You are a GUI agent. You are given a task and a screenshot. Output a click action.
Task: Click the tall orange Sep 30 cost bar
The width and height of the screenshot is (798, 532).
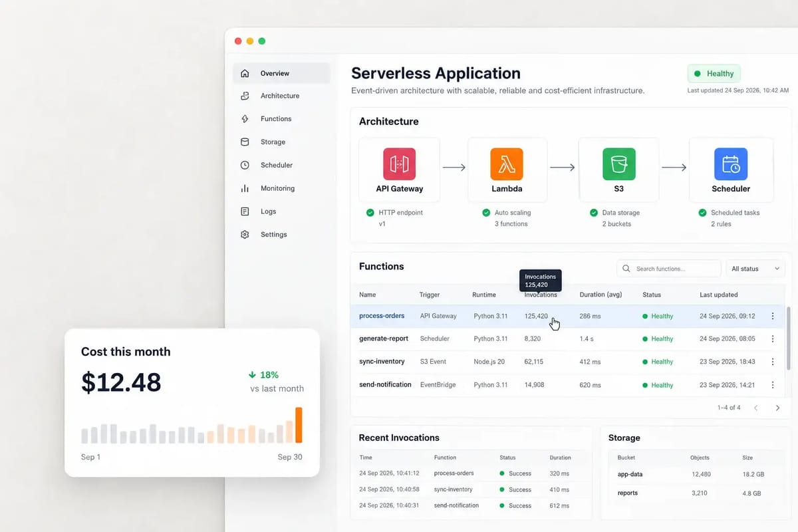click(299, 425)
